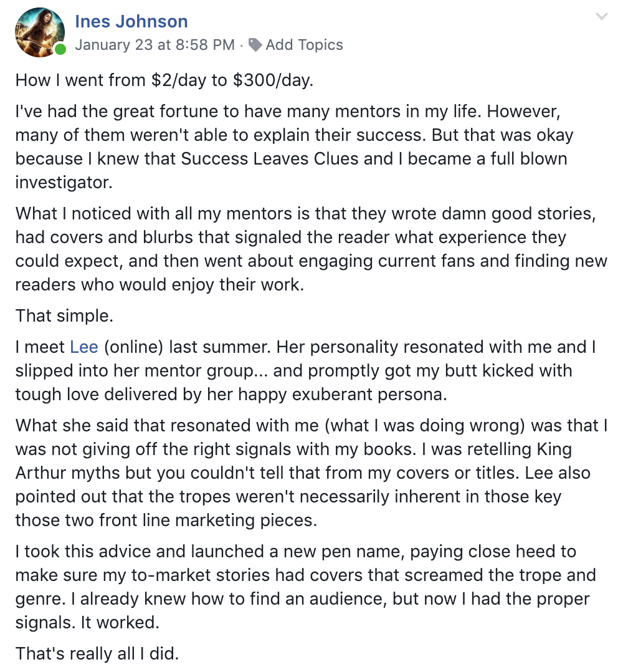Click the word "investigator."
The width and height of the screenshot is (623, 672).
64,183
